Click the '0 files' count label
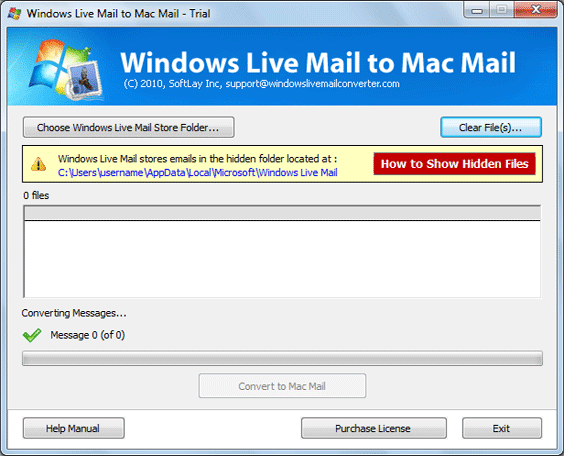The height and width of the screenshot is (456, 564). [36, 195]
